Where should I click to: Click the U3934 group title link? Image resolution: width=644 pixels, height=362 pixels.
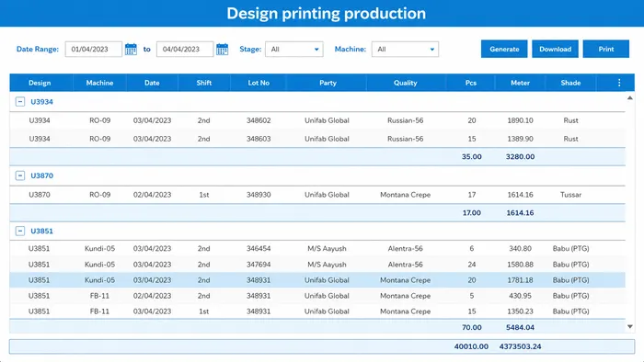pos(42,102)
